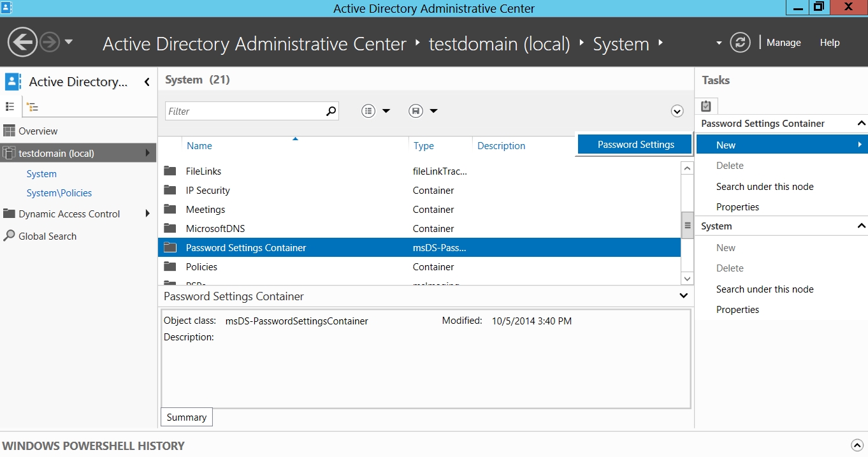
Task: Click the Global Search magnifier icon
Action: (9, 236)
